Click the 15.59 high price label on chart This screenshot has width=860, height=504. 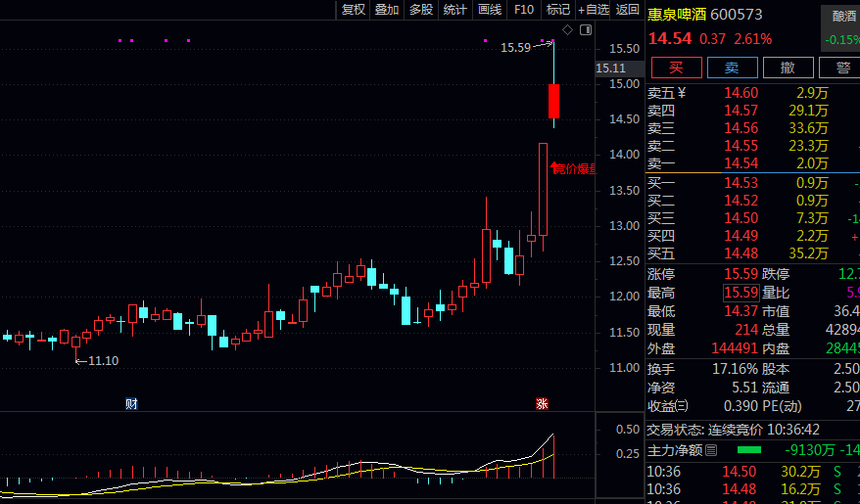515,48
